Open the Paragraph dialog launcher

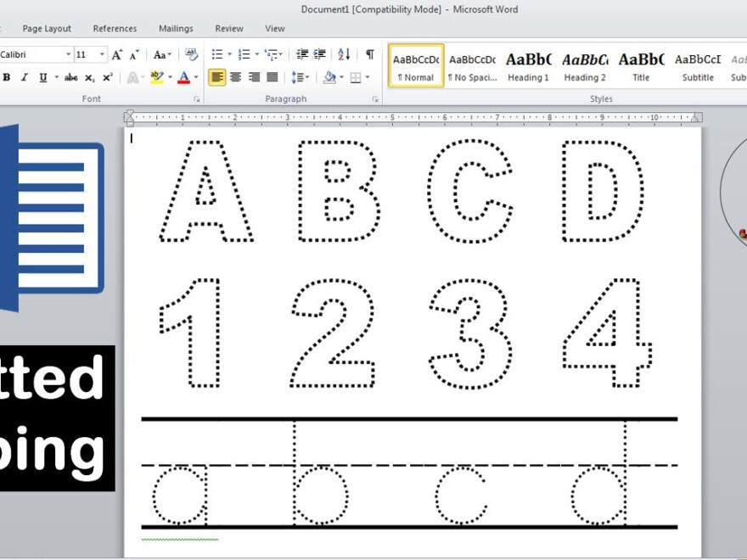click(x=375, y=99)
